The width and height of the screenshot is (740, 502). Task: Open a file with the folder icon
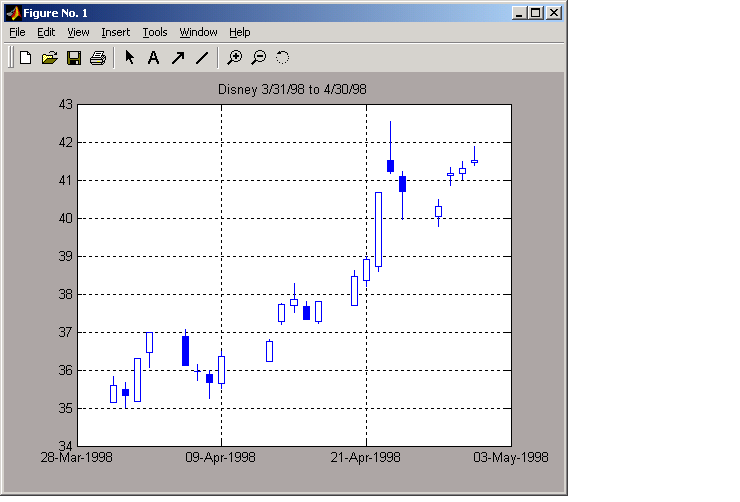point(50,58)
